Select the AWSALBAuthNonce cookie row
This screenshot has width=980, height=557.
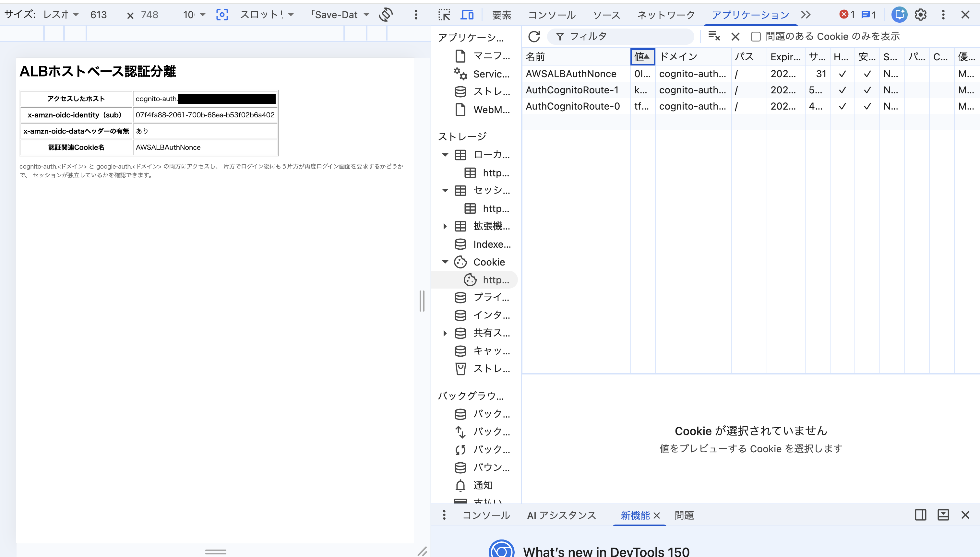pos(750,74)
